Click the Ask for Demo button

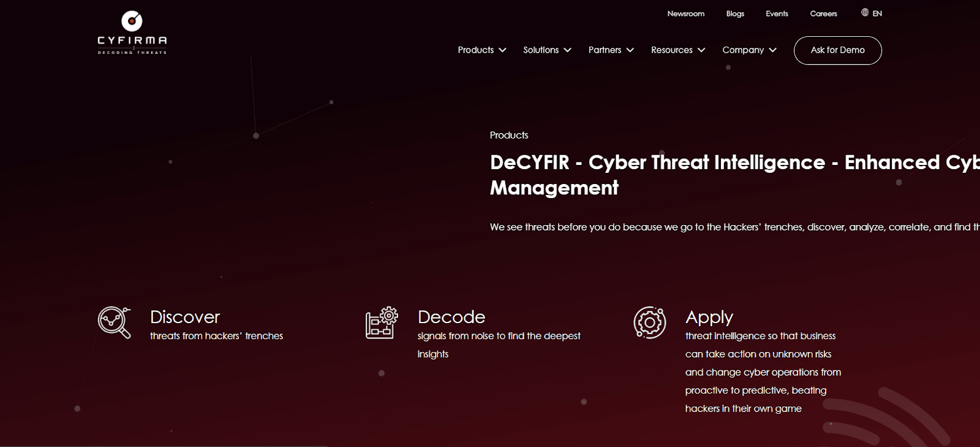pyautogui.click(x=838, y=50)
